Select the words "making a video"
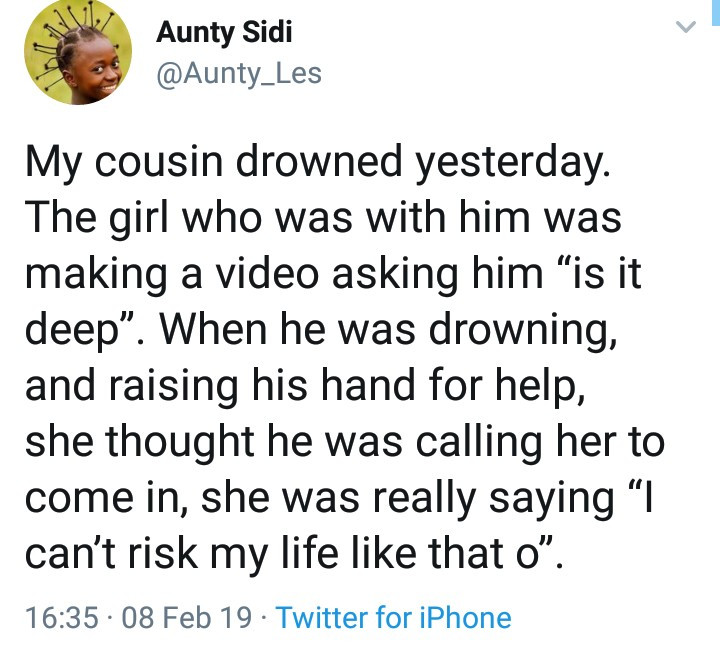Viewport: 720px width, 658px height. (x=172, y=274)
